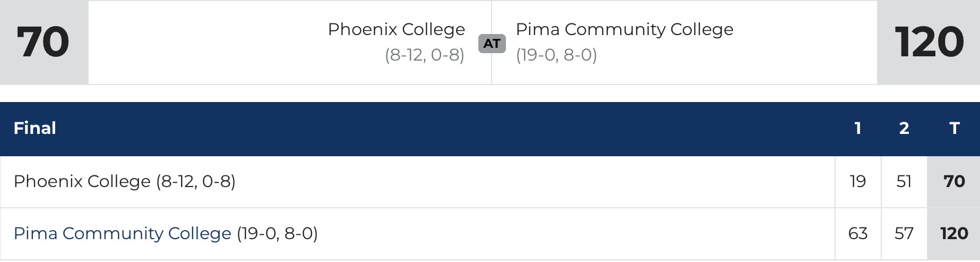Screen dimensions: 980x262
Task: Click the Pima Community College link in table
Action: coord(122,233)
